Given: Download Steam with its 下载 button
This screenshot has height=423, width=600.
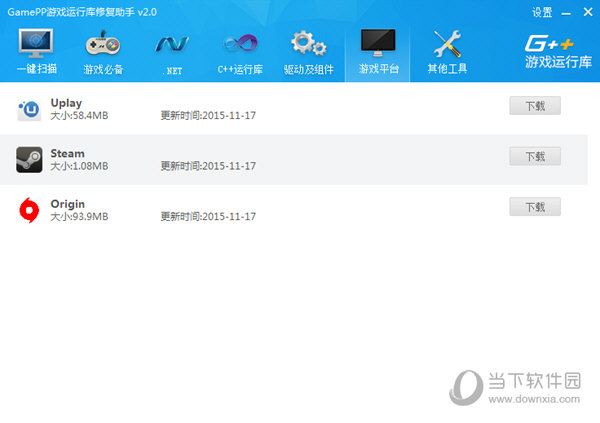Looking at the screenshot, I should tap(535, 156).
